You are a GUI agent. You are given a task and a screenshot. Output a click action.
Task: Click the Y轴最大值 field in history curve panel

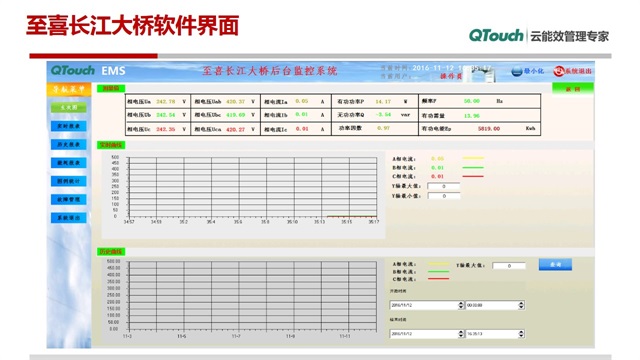pyautogui.click(x=509, y=266)
